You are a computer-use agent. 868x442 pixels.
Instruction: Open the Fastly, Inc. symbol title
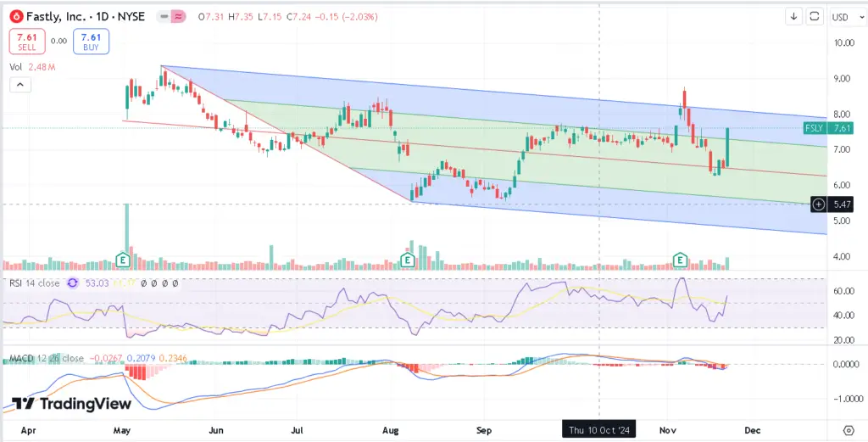click(x=86, y=17)
